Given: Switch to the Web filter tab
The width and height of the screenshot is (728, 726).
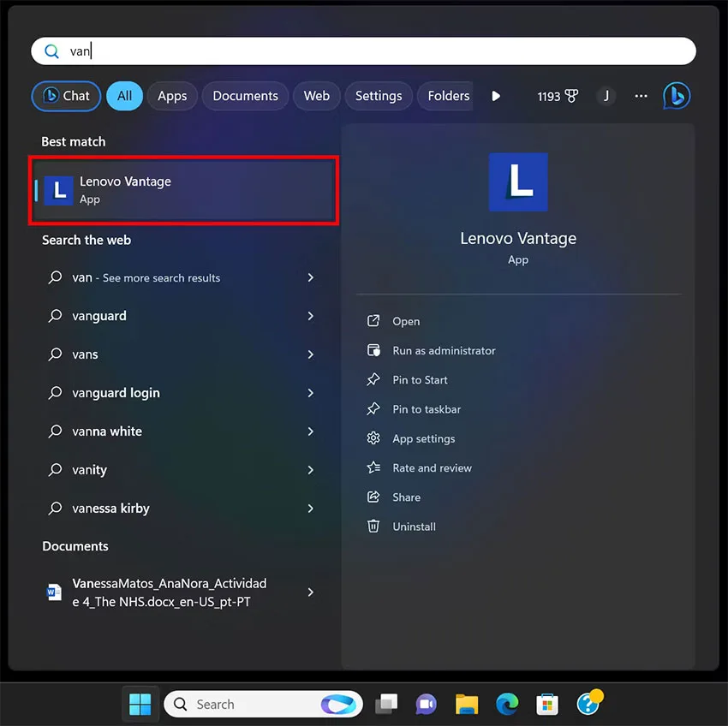Looking at the screenshot, I should click(x=317, y=96).
